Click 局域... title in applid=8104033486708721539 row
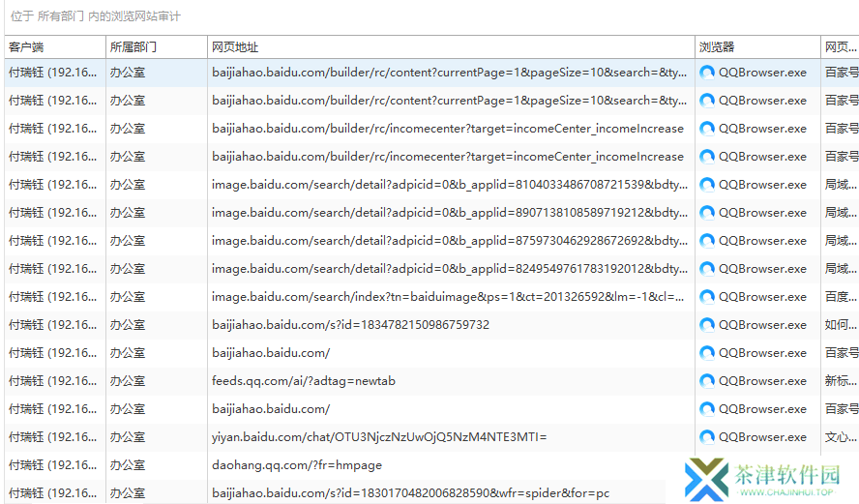 coord(841,185)
